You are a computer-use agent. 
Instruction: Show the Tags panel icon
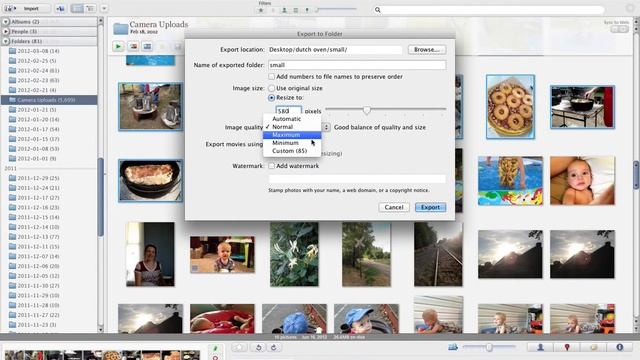click(593, 347)
